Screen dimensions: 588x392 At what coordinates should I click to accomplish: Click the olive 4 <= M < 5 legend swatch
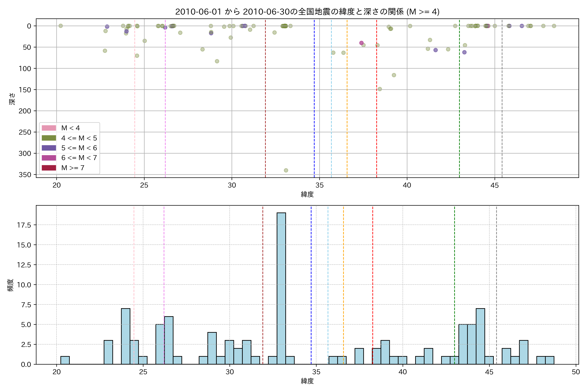(x=49, y=138)
